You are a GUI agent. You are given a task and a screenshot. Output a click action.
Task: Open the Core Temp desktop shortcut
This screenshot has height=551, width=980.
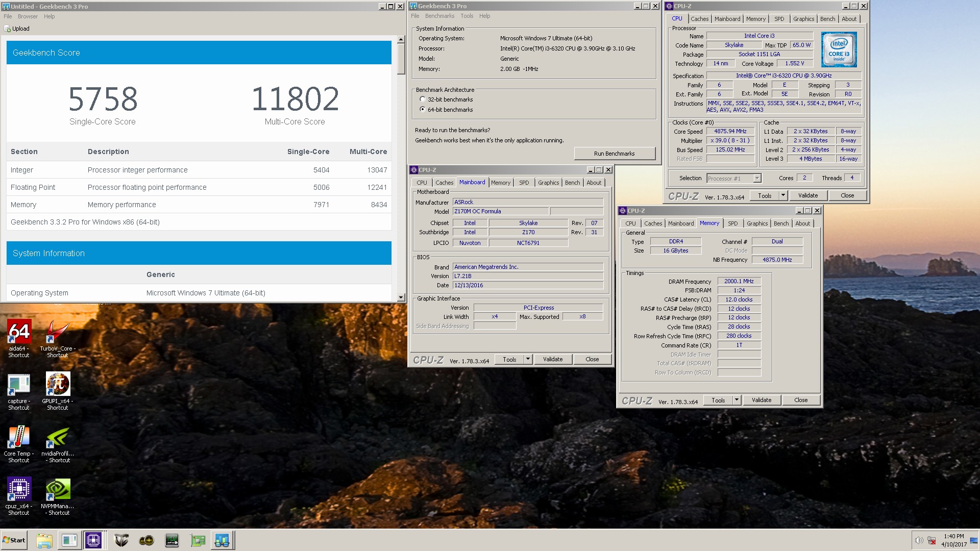(19, 444)
